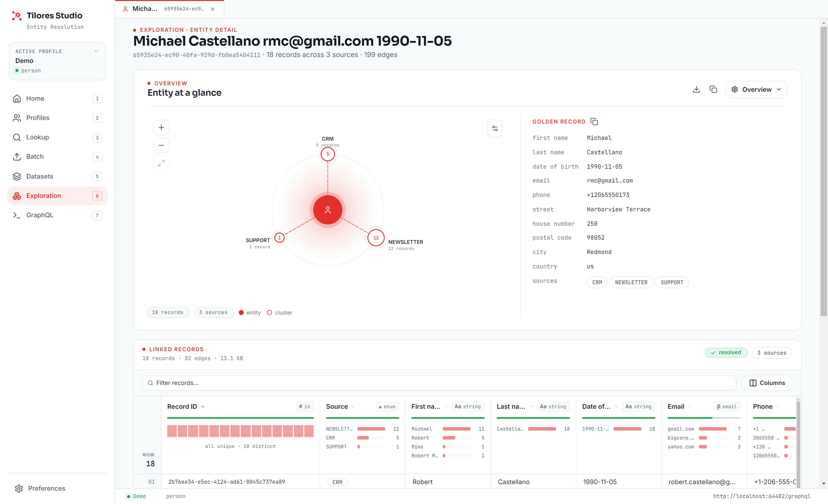Open the Profiles section
Image resolution: width=828 pixels, height=504 pixels.
click(x=57, y=118)
